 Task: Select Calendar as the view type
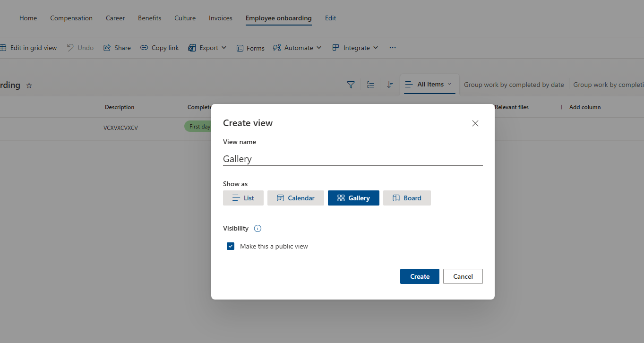click(x=296, y=198)
